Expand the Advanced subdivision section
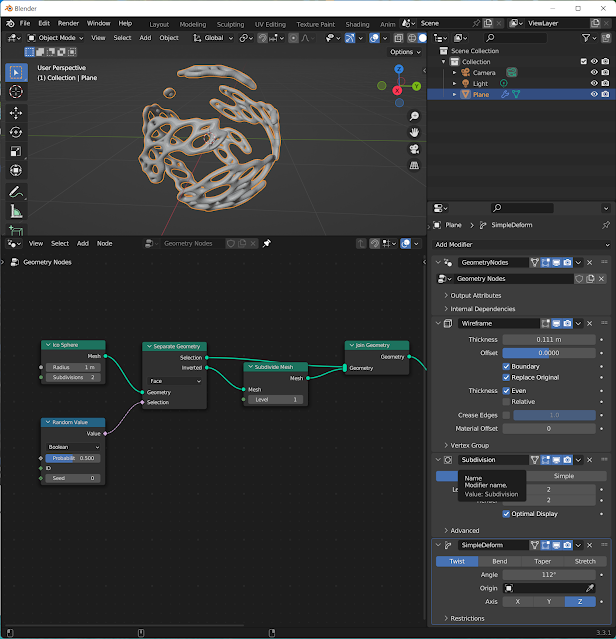 [462, 531]
